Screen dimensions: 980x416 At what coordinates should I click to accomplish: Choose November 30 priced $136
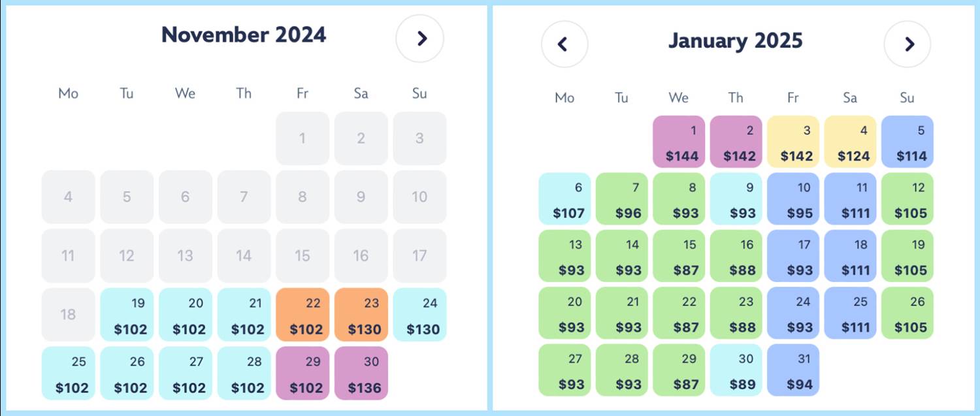pos(361,373)
